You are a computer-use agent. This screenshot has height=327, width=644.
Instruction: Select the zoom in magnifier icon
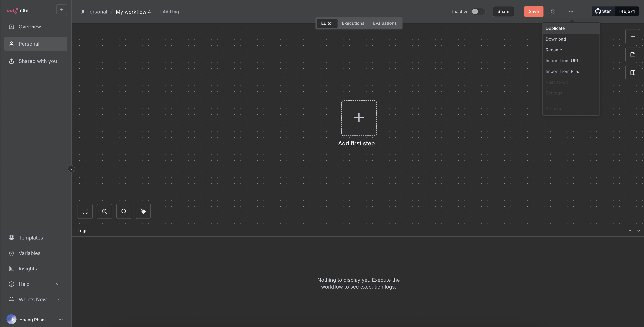pyautogui.click(x=104, y=211)
